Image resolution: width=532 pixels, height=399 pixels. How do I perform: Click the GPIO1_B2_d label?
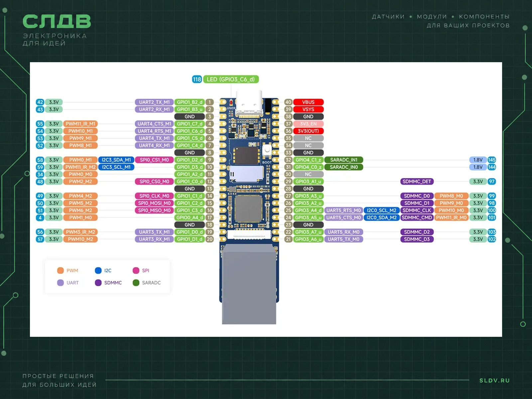(190, 102)
